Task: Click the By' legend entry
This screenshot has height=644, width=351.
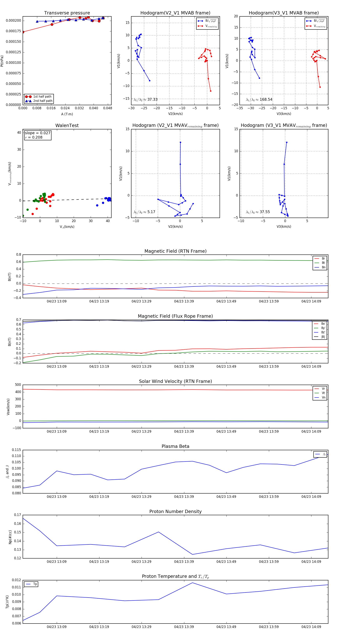Action: click(x=320, y=328)
